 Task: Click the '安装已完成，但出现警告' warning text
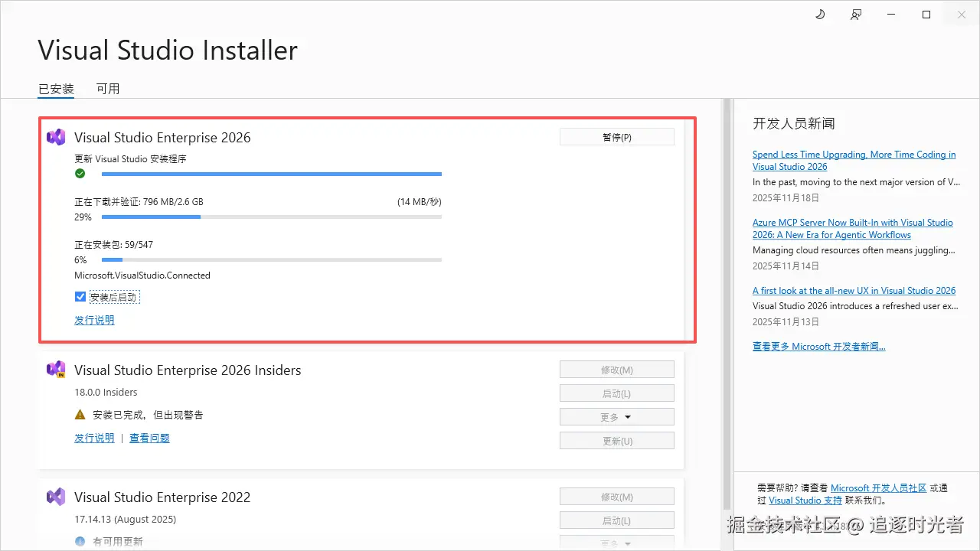pos(148,415)
